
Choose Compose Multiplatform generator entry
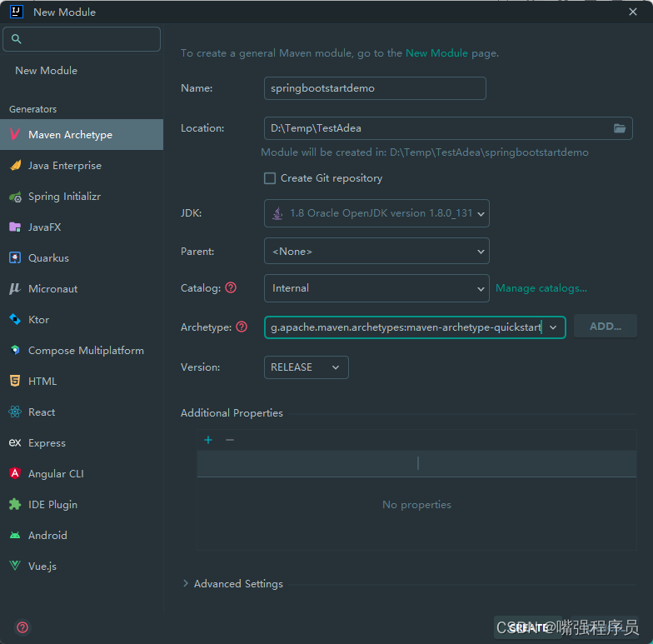(82, 350)
